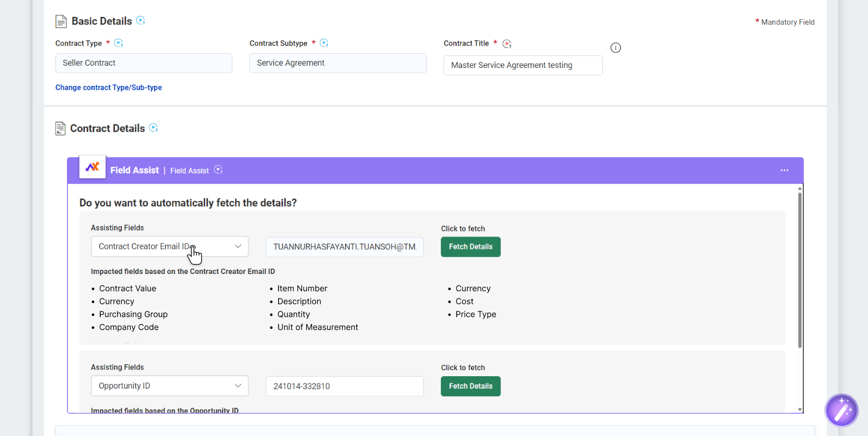Click Fetch Details for Contract Creator Email

click(x=470, y=247)
